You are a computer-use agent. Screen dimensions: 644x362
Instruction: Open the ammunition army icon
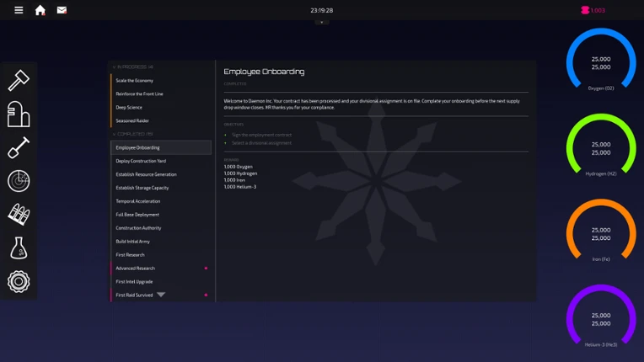pos(19,214)
